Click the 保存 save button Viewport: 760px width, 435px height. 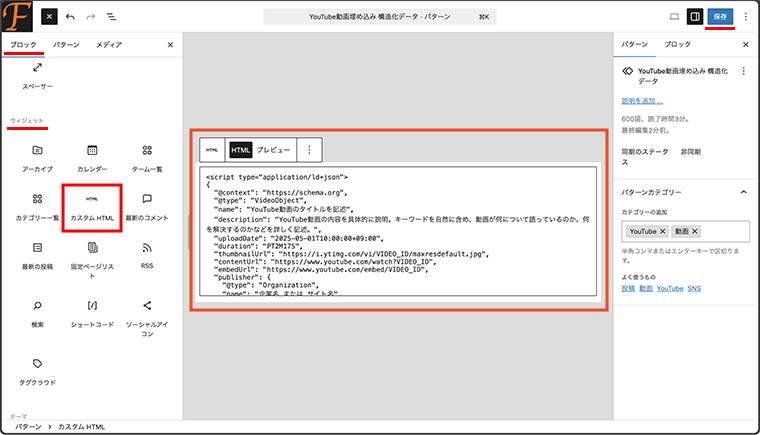click(720, 16)
